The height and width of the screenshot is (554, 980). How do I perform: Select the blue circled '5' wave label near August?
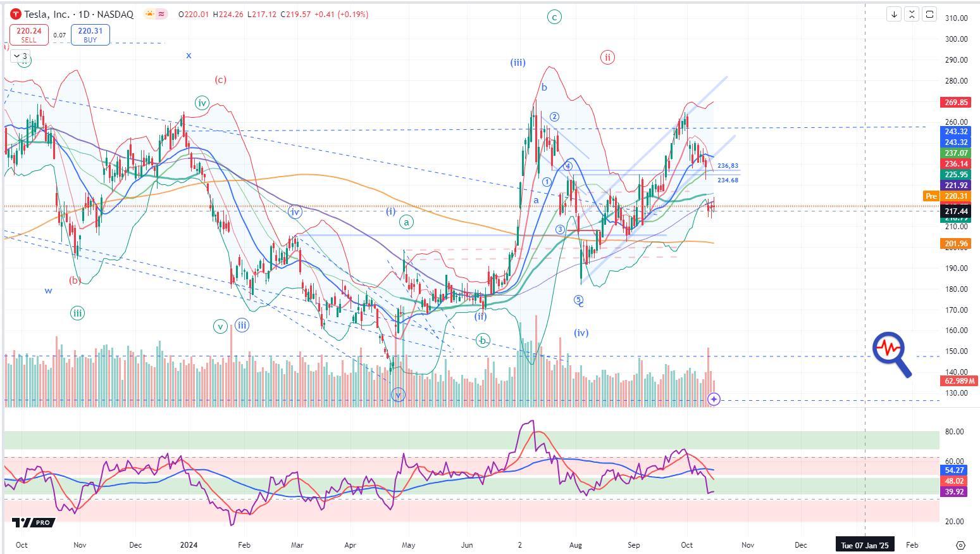[578, 299]
